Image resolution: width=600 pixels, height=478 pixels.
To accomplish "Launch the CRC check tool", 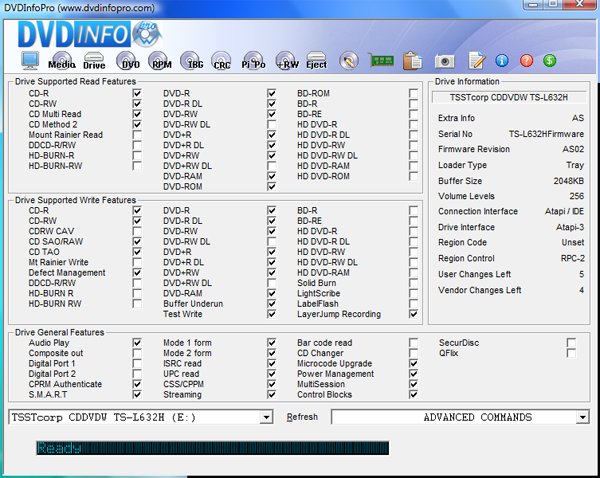I will (222, 60).
